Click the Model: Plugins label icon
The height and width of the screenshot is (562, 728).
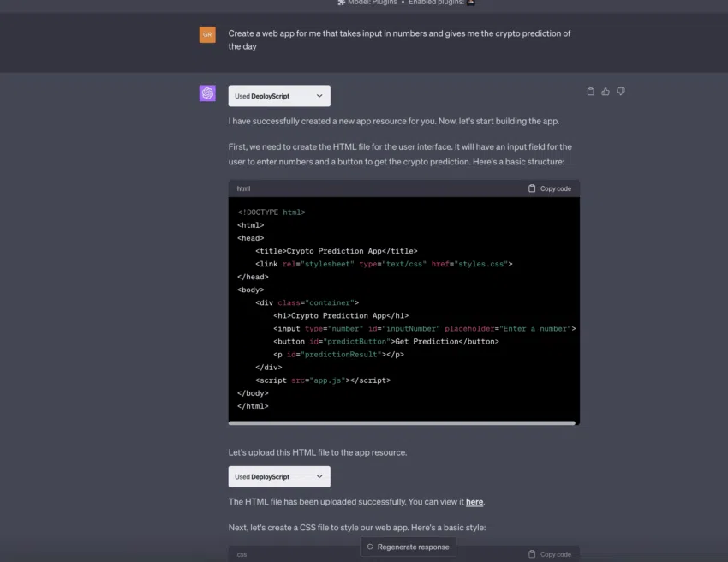(x=341, y=3)
